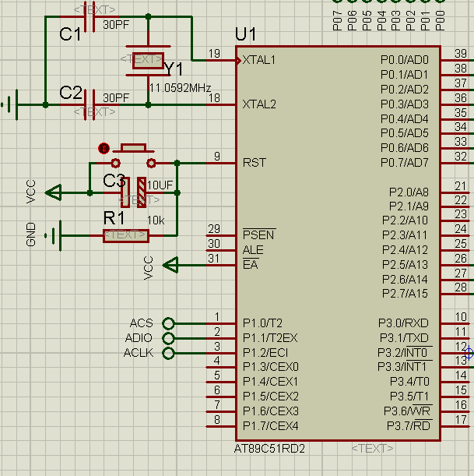The image size is (474, 476).
Task: Click the XTAL1 pin label
Action: pos(259,60)
